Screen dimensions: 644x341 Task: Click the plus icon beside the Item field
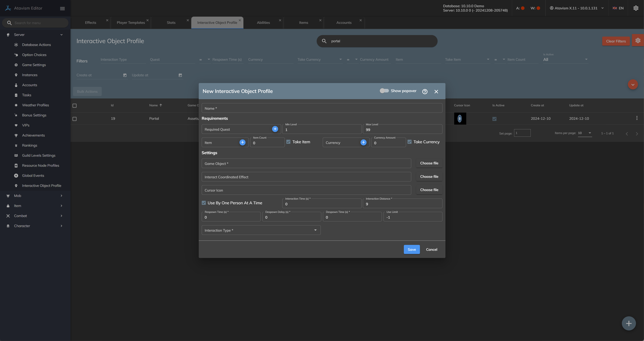242,142
